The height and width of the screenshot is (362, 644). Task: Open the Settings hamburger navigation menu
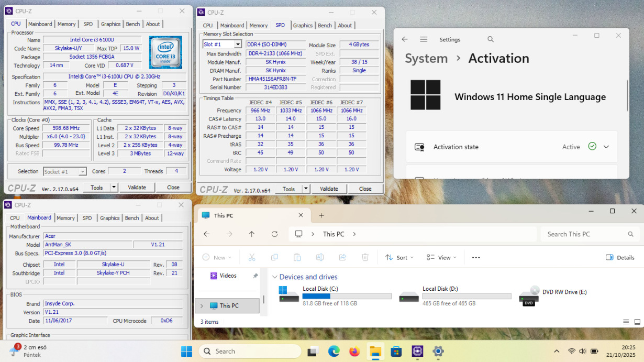[424, 39]
